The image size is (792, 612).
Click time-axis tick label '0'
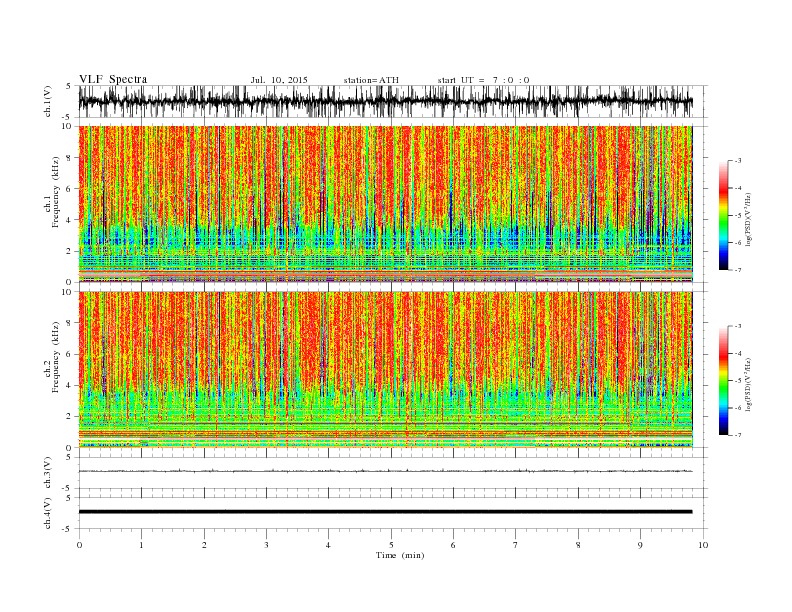coord(79,545)
